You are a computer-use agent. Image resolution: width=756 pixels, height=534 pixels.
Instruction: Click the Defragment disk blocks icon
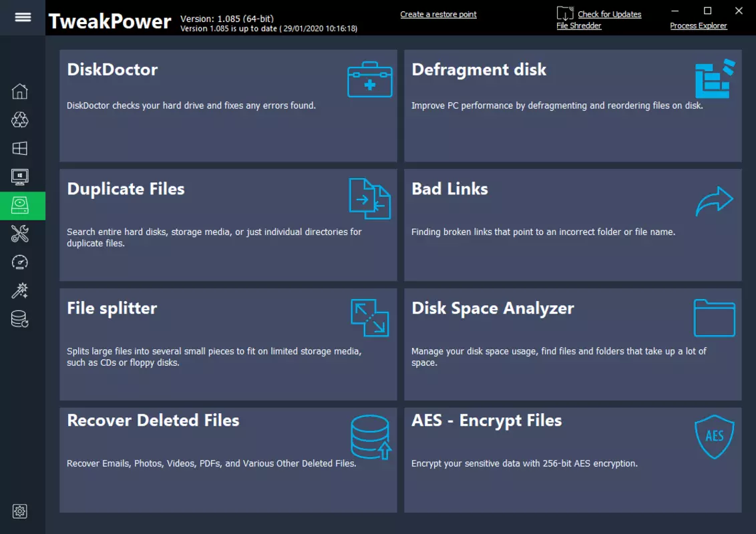715,79
